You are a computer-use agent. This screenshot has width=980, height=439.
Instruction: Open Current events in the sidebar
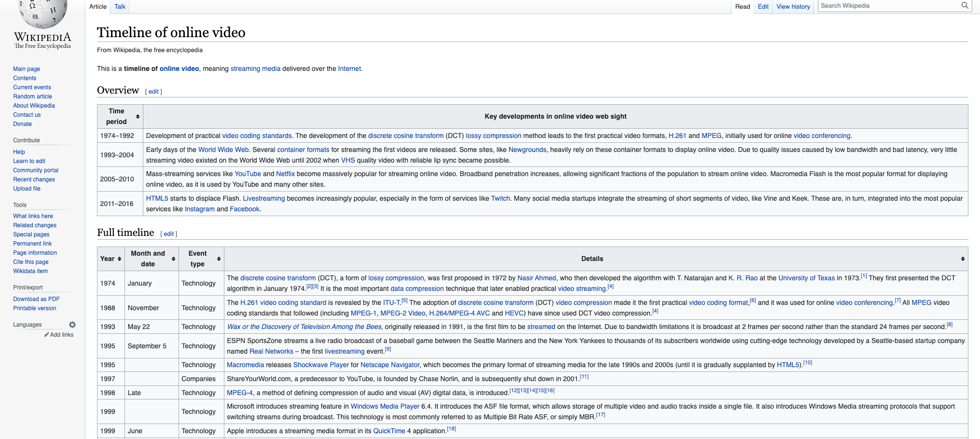click(32, 87)
